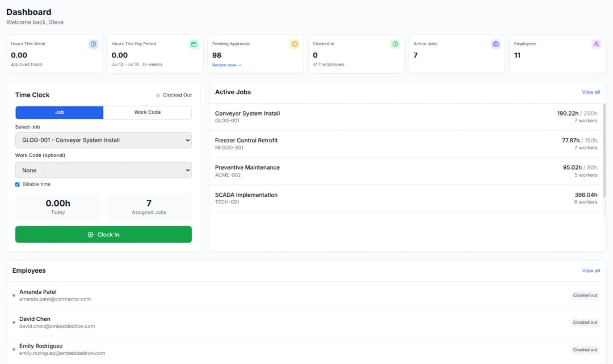
Task: Click status dot beside Amanda Patel
Action: click(x=14, y=295)
